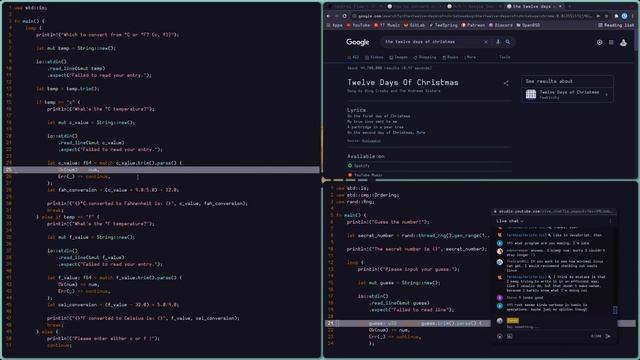Switch to 'the twelve days' browser tab
The width and height of the screenshot is (640, 360).
tap(534, 6)
